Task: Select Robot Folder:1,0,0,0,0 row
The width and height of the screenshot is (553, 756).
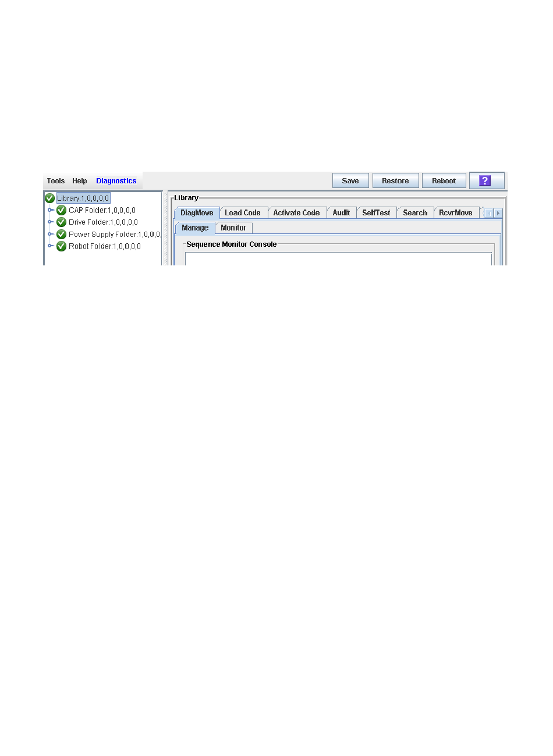Action: (x=105, y=246)
